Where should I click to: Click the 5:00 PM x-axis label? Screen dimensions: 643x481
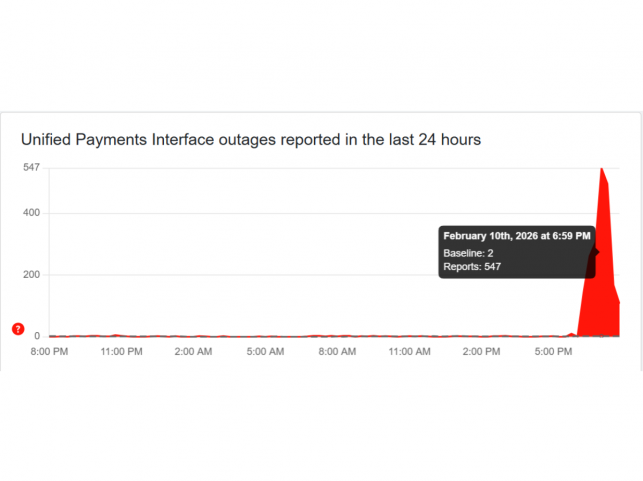pyautogui.click(x=553, y=352)
